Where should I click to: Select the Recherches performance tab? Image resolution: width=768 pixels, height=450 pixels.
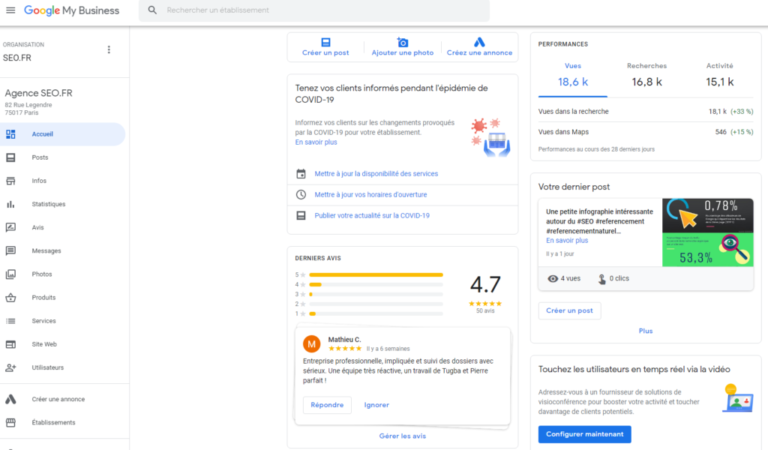pyautogui.click(x=647, y=75)
